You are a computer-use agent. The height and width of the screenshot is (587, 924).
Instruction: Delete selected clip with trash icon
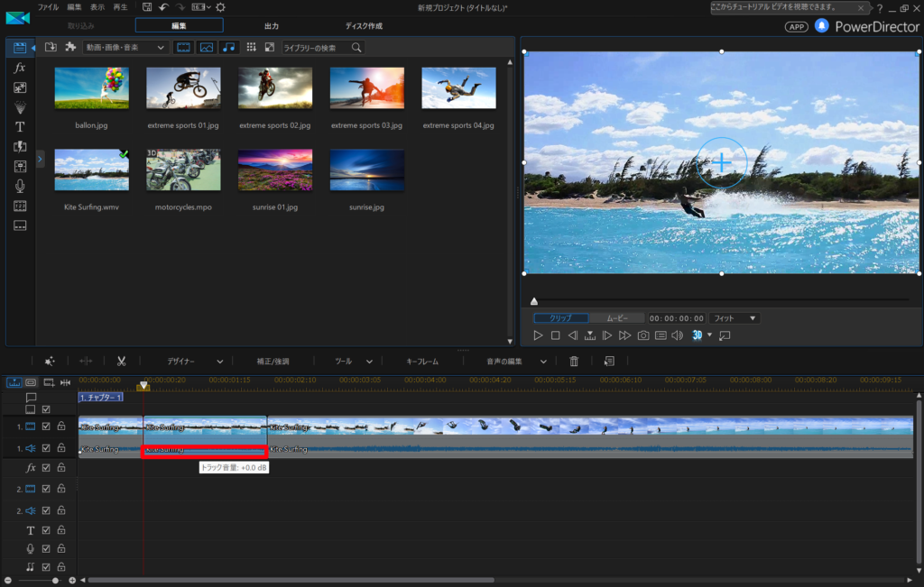click(x=574, y=361)
